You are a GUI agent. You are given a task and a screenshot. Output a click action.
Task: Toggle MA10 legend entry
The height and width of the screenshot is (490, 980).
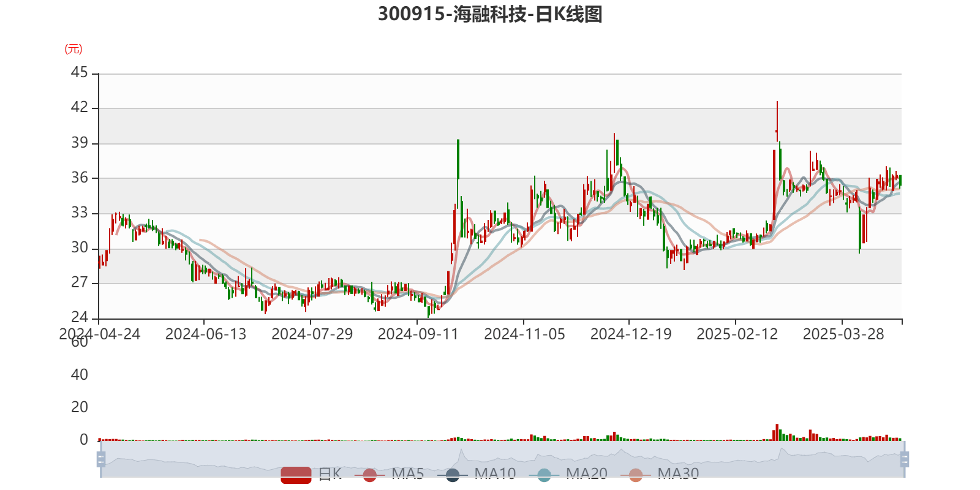coord(495,473)
